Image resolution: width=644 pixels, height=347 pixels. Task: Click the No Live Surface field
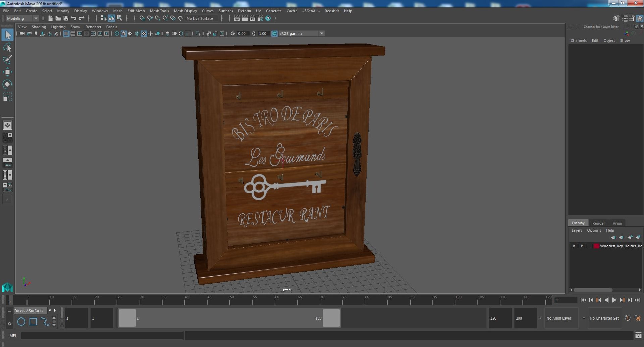202,18
